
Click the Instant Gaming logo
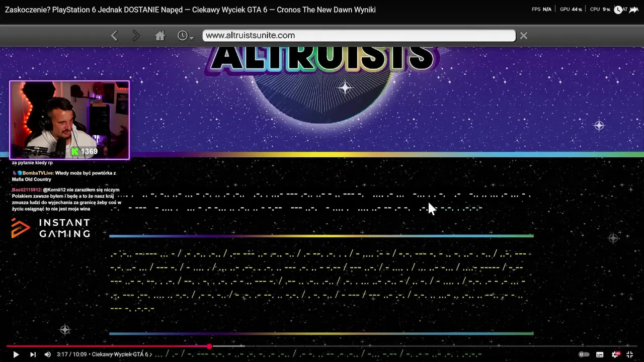click(50, 228)
